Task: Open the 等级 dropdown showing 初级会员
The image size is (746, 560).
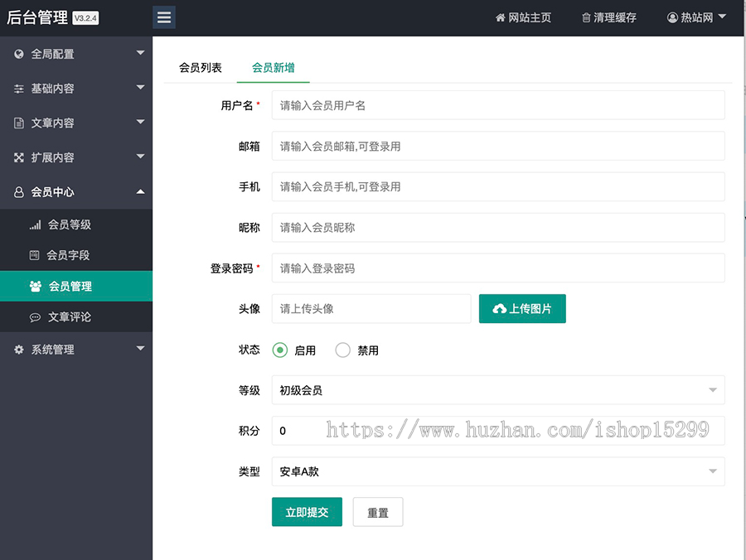Action: point(498,390)
